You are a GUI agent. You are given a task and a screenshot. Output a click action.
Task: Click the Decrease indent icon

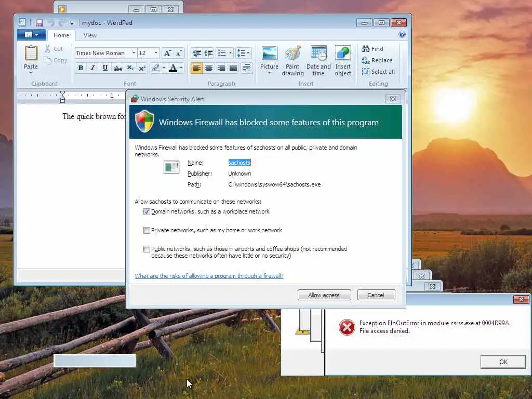pyautogui.click(x=197, y=53)
